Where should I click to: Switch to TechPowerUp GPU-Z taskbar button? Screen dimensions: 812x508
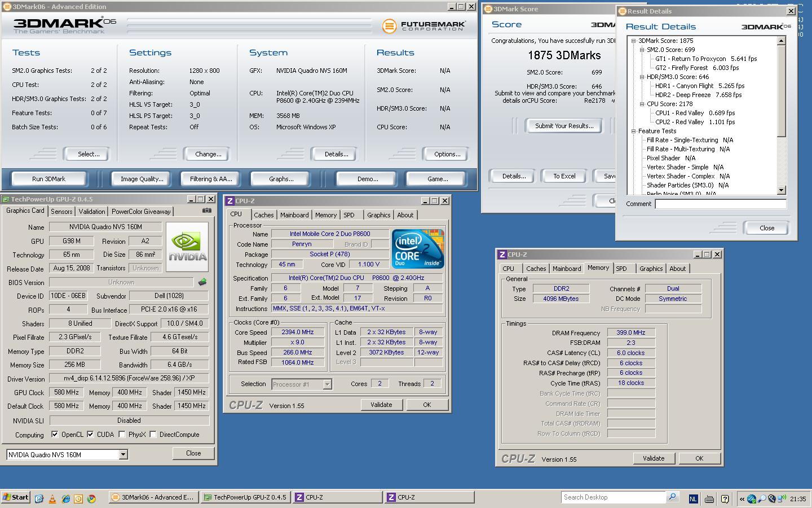click(x=246, y=497)
